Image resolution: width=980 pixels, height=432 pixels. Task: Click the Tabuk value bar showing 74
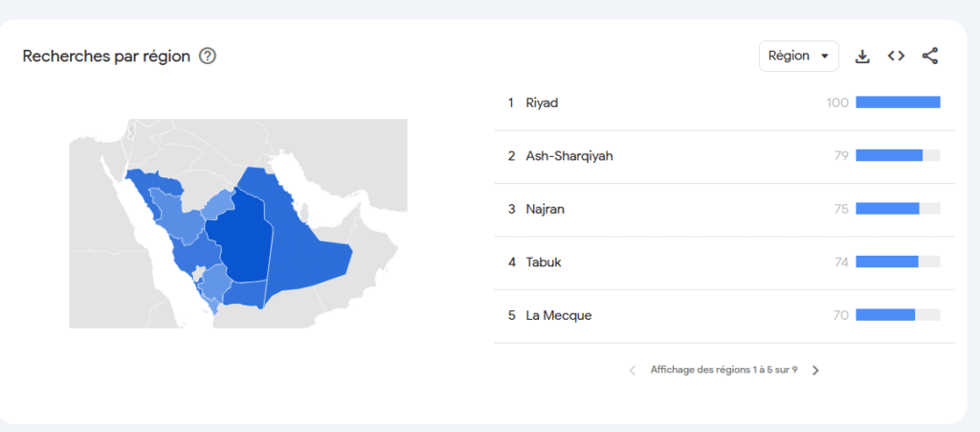898,261
